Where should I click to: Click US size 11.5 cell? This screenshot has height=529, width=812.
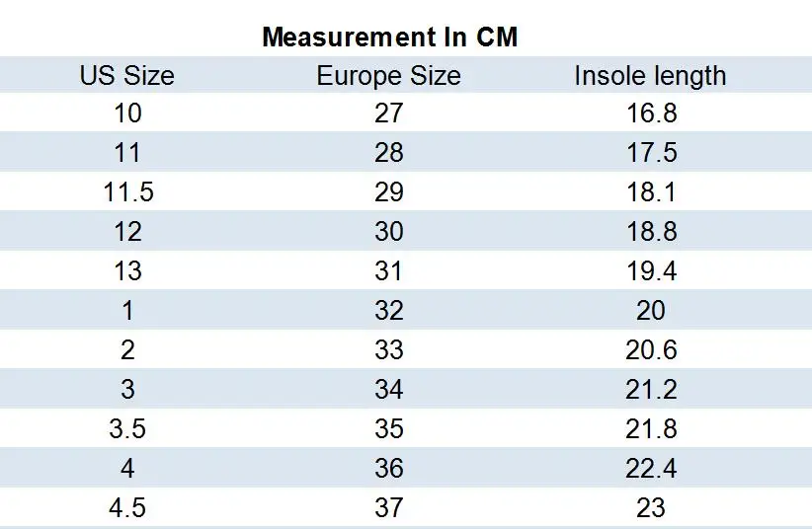pos(127,192)
